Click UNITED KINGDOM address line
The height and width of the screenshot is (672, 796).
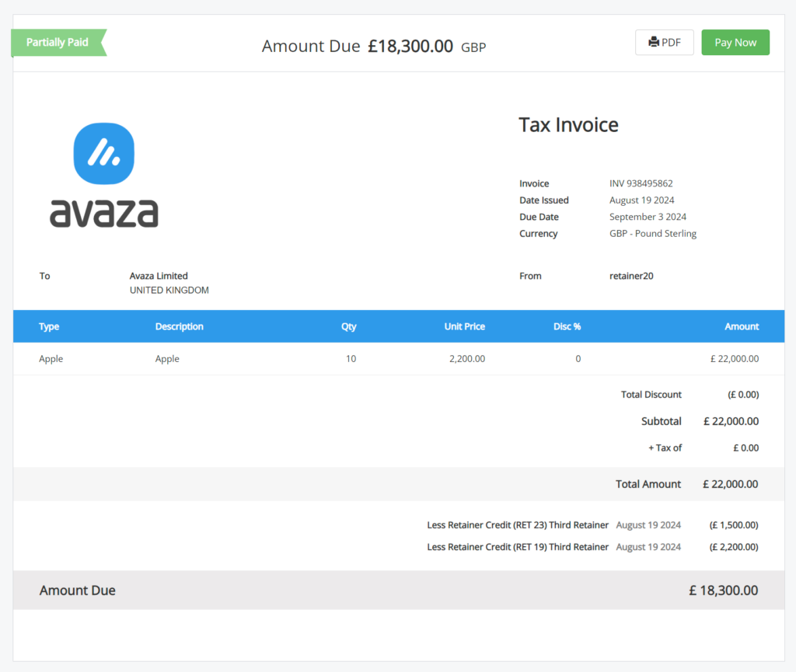pyautogui.click(x=169, y=290)
